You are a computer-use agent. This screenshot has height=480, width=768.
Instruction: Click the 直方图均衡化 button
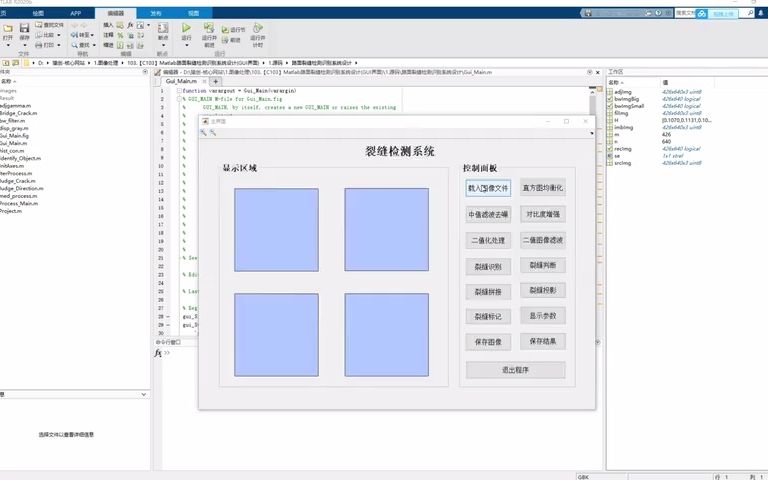coord(543,188)
